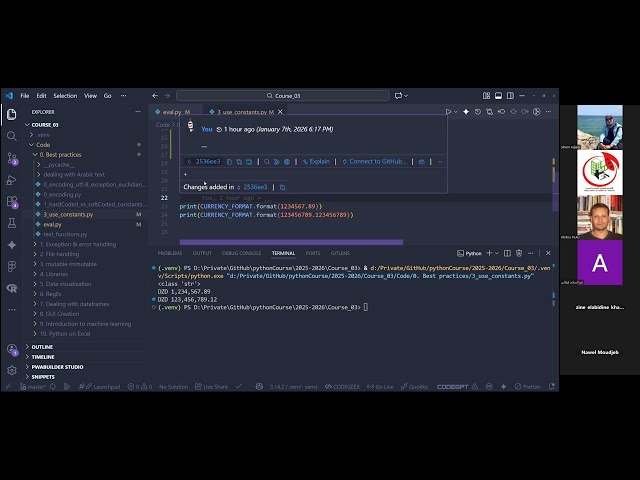Image resolution: width=640 pixels, height=480 pixels.
Task: Click the Open Changes compare icon
Action: click(489, 112)
